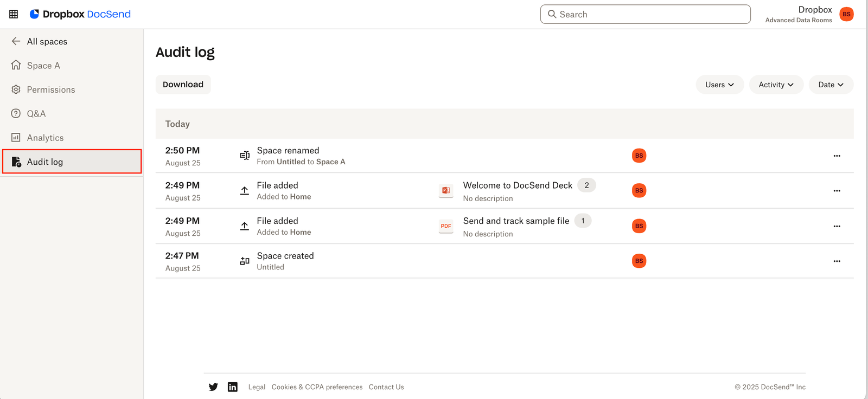Open more options for Space renamed entry
Viewport: 868px width, 399px height.
(837, 156)
